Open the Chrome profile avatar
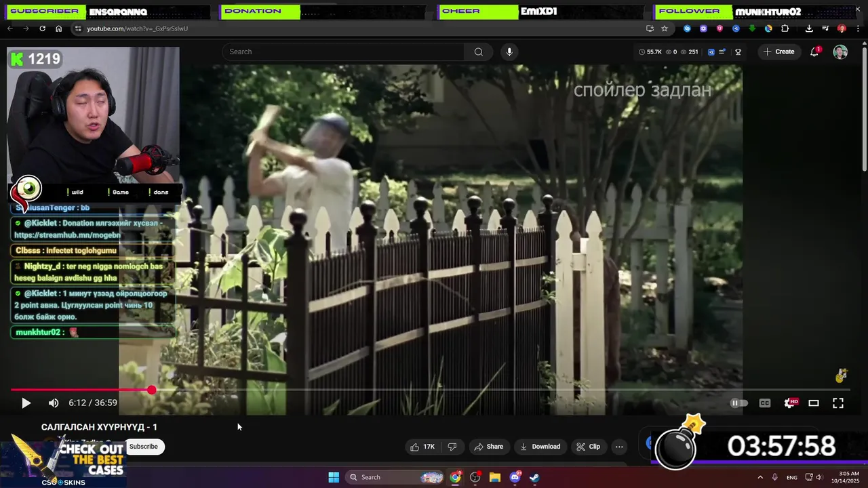 coord(842,28)
